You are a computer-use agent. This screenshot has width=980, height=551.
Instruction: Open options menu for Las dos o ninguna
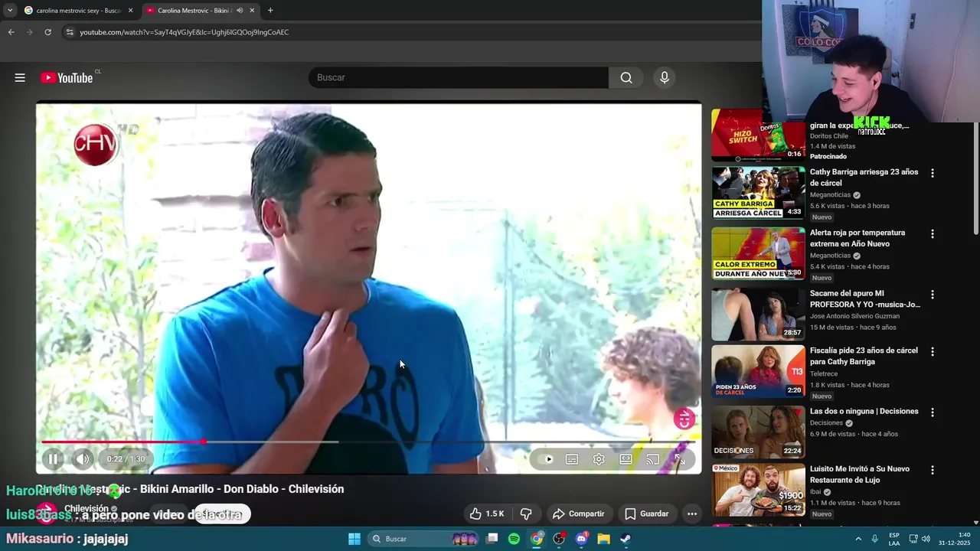(x=933, y=412)
